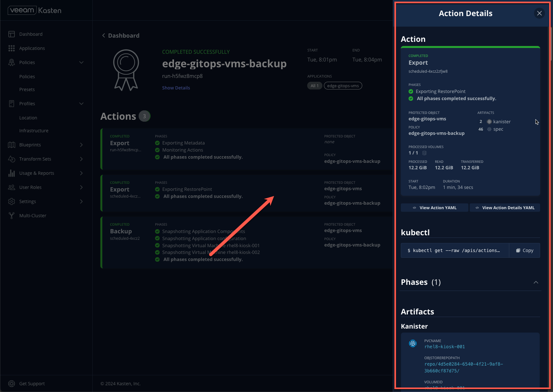The width and height of the screenshot is (553, 392).
Task: Click check icon next to Monitoring Actions
Action: [x=157, y=150]
